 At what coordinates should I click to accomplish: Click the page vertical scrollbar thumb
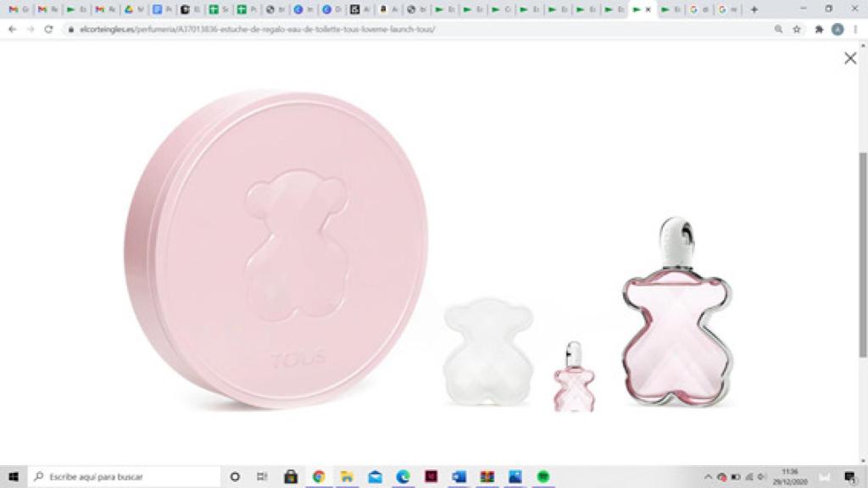tap(862, 254)
